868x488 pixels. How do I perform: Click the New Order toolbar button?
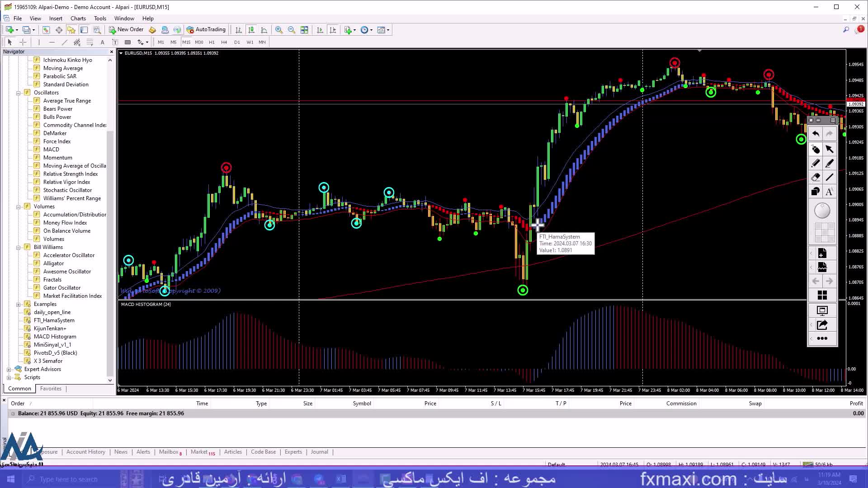pyautogui.click(x=126, y=30)
